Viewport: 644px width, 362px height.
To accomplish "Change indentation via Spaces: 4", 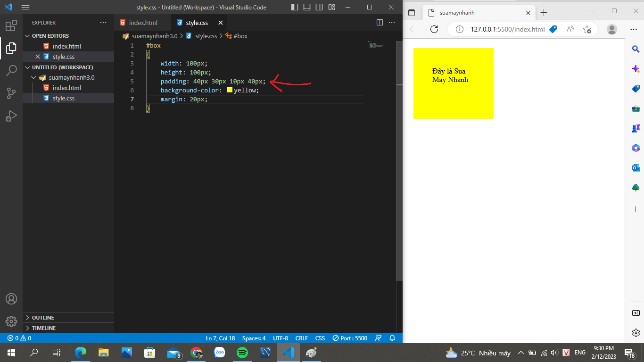I will [254, 338].
